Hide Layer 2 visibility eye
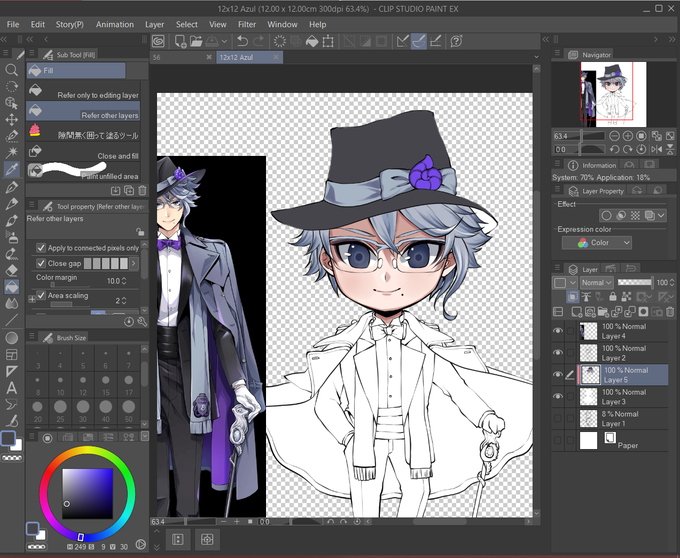Viewport: 680px width, 558px height. [558, 352]
